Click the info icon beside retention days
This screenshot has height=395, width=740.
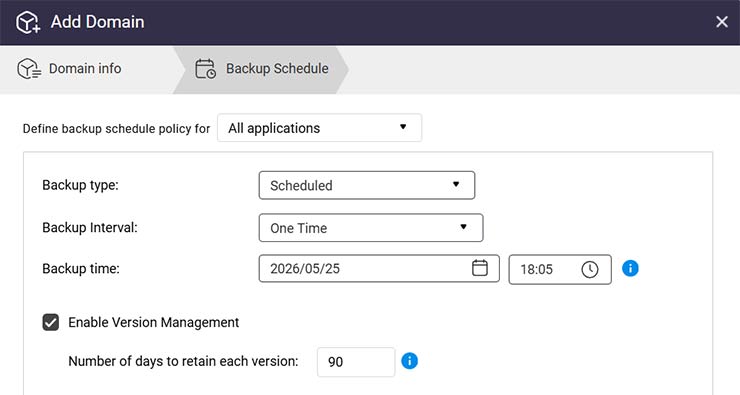410,361
